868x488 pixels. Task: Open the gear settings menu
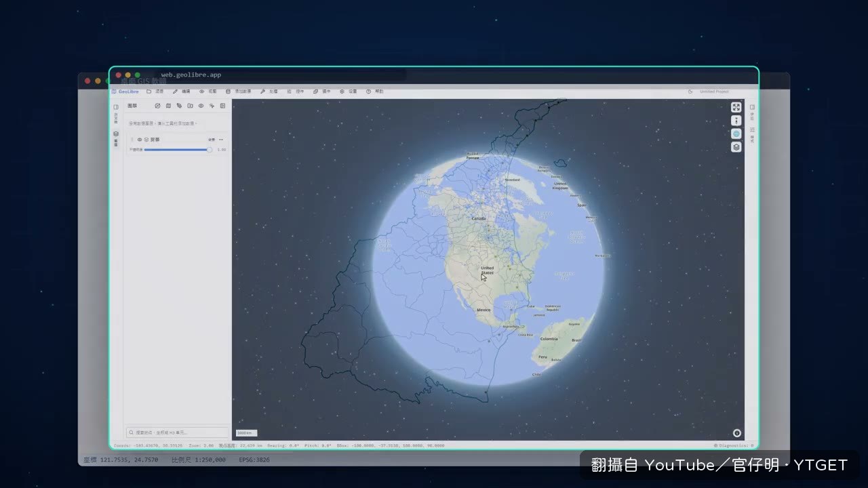pos(348,91)
